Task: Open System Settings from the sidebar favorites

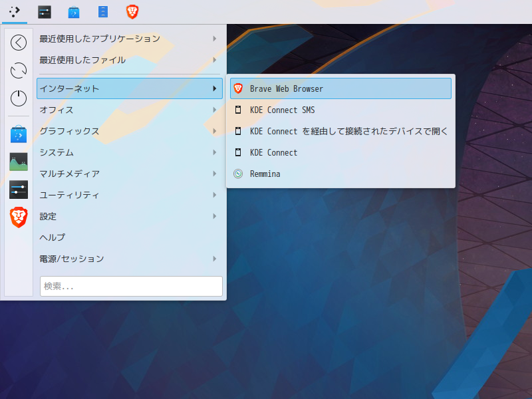Action: 19,190
